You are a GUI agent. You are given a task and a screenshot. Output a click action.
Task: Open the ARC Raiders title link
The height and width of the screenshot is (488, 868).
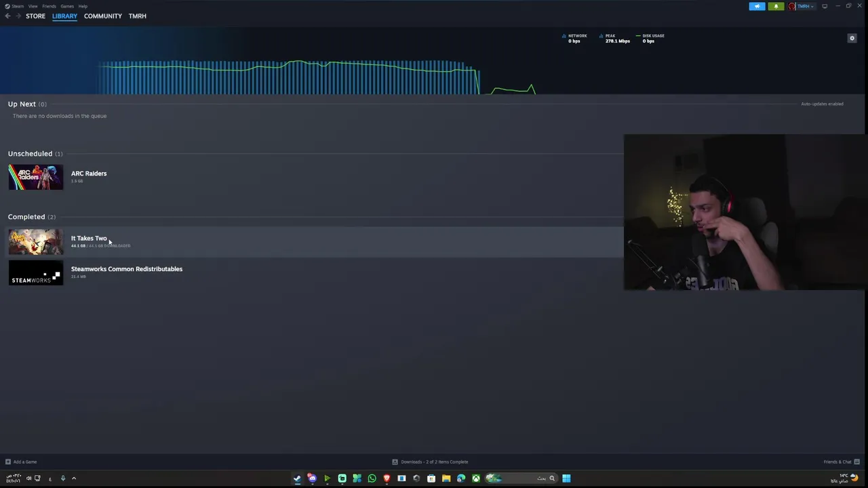click(89, 174)
